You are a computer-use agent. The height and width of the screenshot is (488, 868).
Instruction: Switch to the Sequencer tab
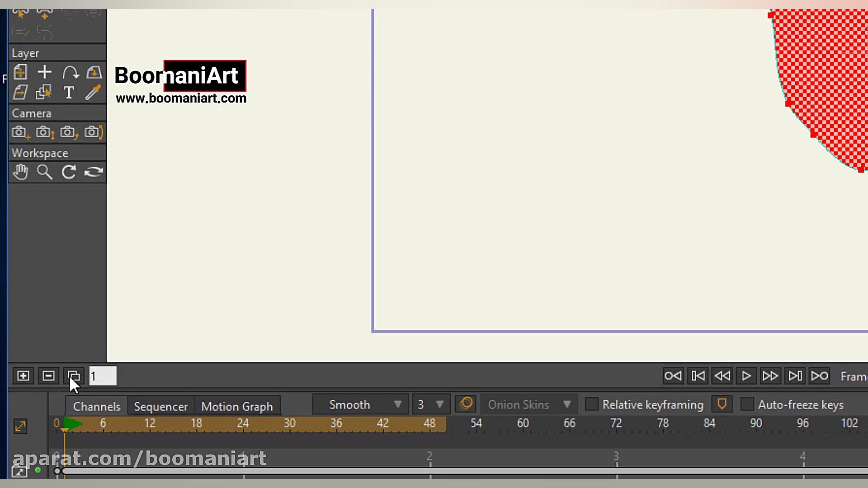(x=160, y=406)
